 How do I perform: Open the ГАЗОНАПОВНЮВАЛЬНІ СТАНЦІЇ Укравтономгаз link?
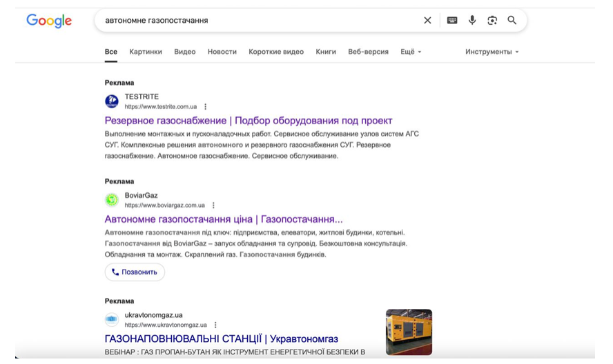(222, 338)
